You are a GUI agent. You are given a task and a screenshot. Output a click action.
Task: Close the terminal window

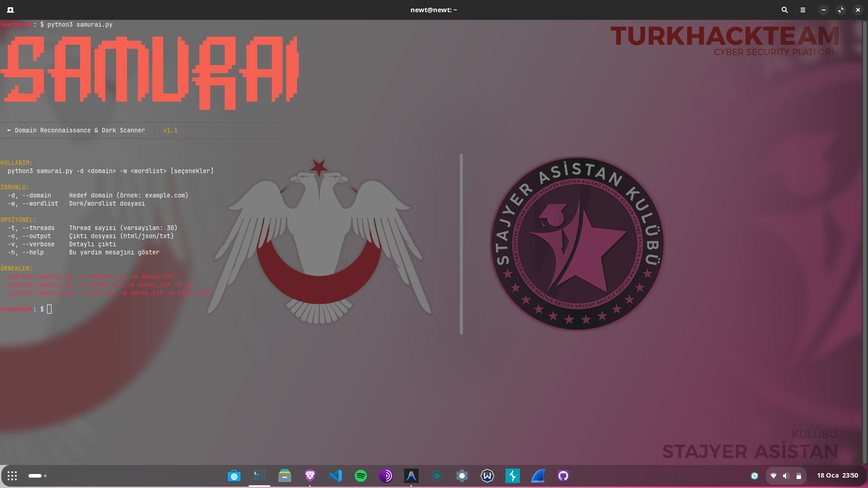point(858,10)
